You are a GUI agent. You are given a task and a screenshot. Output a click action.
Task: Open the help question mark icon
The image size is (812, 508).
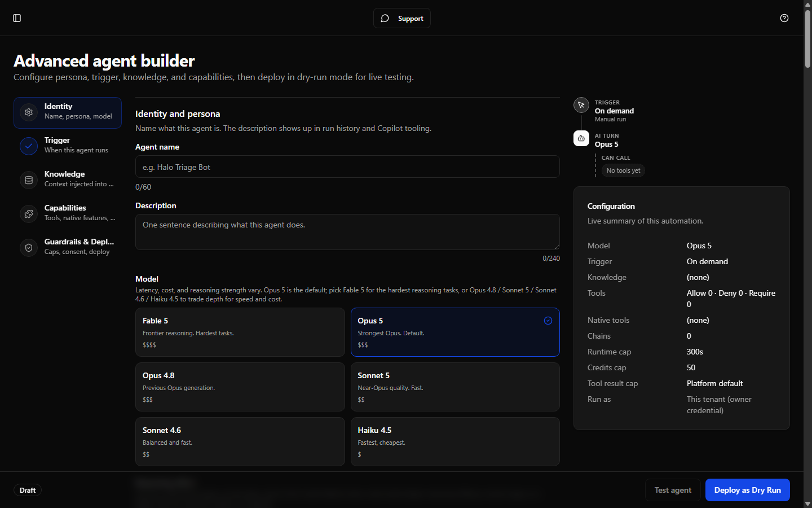[x=784, y=18]
